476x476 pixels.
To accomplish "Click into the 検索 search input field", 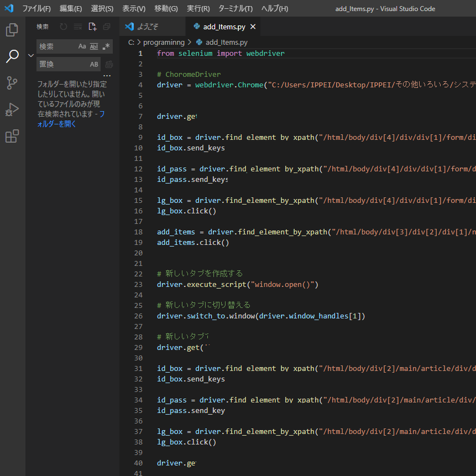I will point(56,46).
